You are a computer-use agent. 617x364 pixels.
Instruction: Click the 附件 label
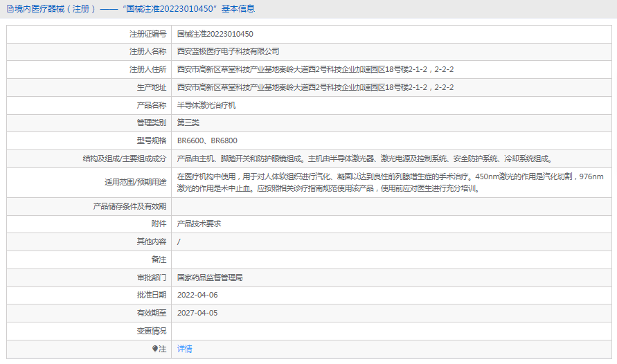159,224
